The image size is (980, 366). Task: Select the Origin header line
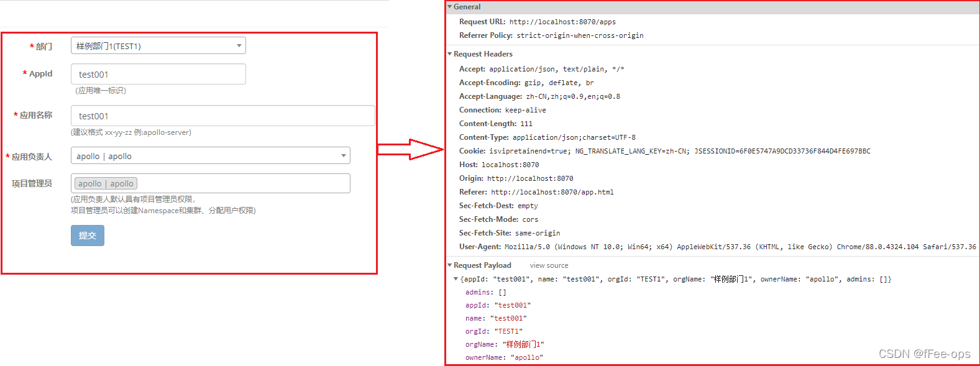(x=516, y=178)
